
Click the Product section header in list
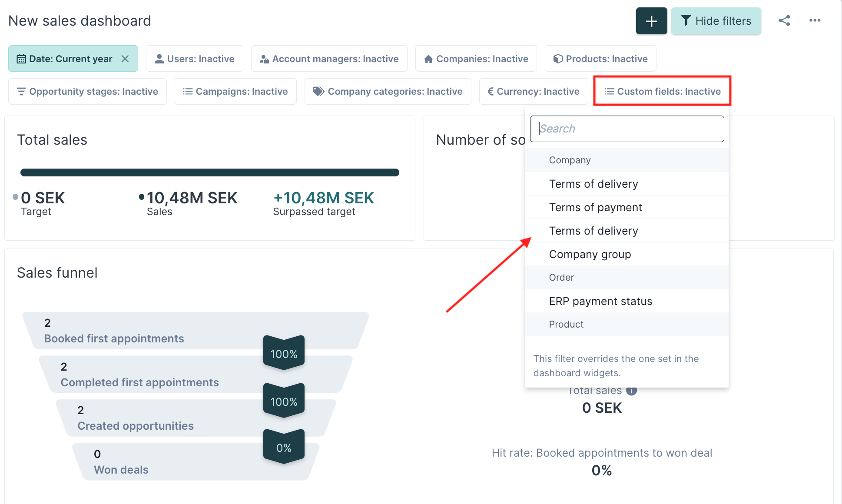coord(627,324)
